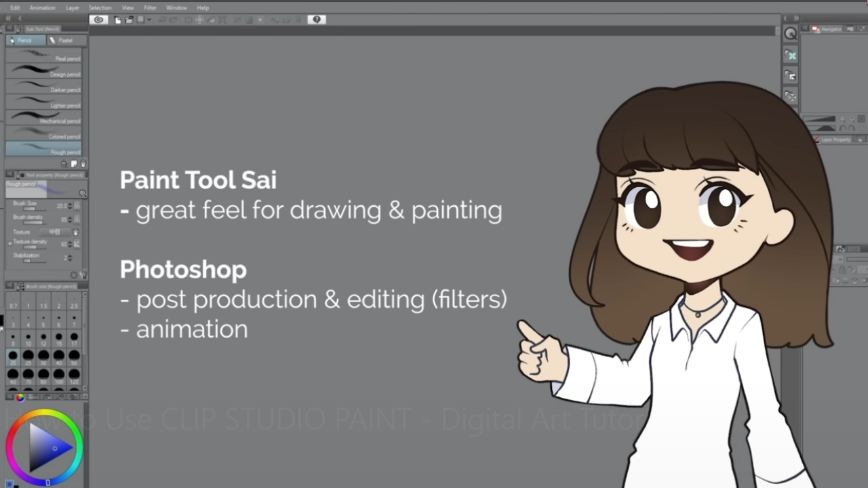This screenshot has width=868, height=488.
Task: Choose brush size 20 preset
Action: click(14, 357)
